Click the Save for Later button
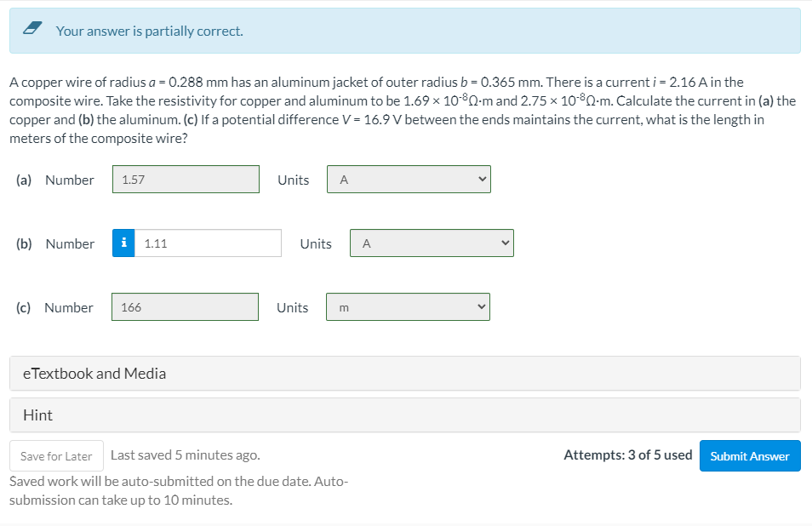Image resolution: width=812 pixels, height=526 pixels. tap(56, 456)
